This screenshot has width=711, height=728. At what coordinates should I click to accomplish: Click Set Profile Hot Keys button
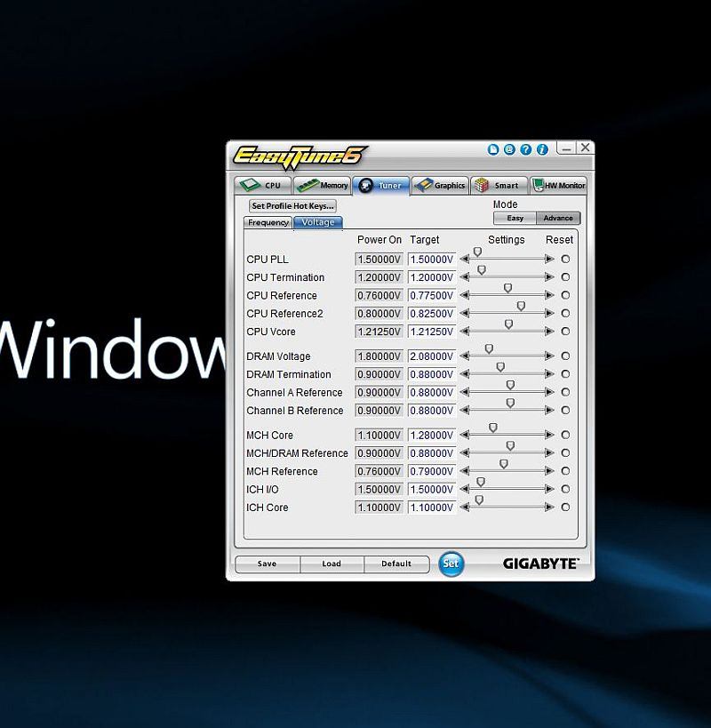(x=292, y=205)
